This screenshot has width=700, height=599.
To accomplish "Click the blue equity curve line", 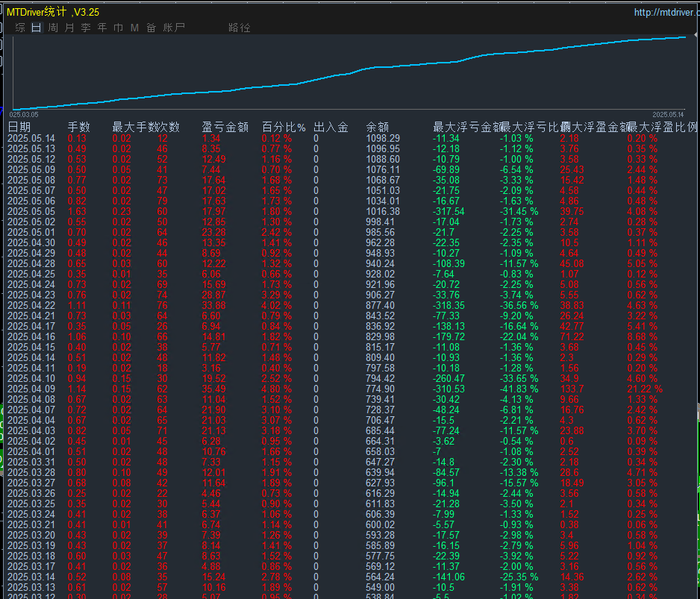I will pyautogui.click(x=349, y=74).
